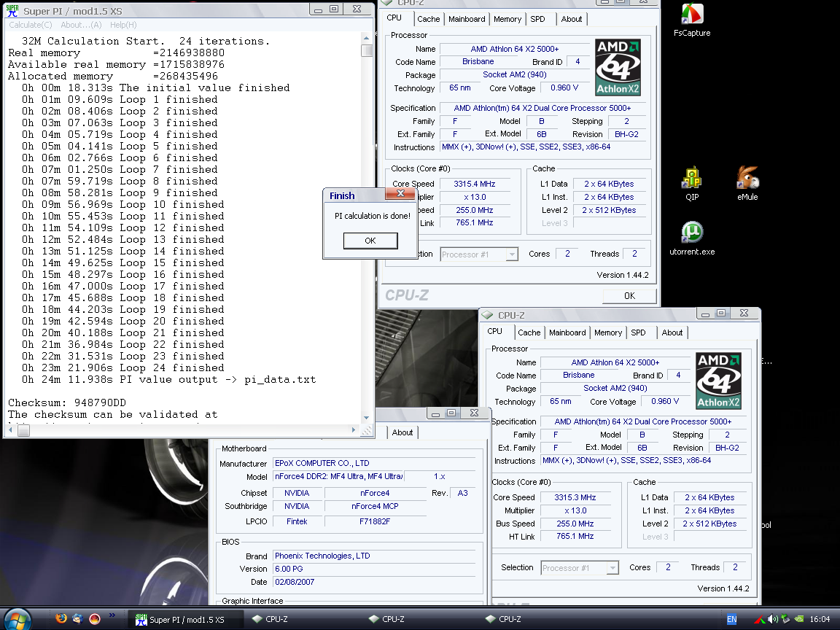Switch to About tab in upper CPU-Z
This screenshot has width=840, height=630.
572,19
